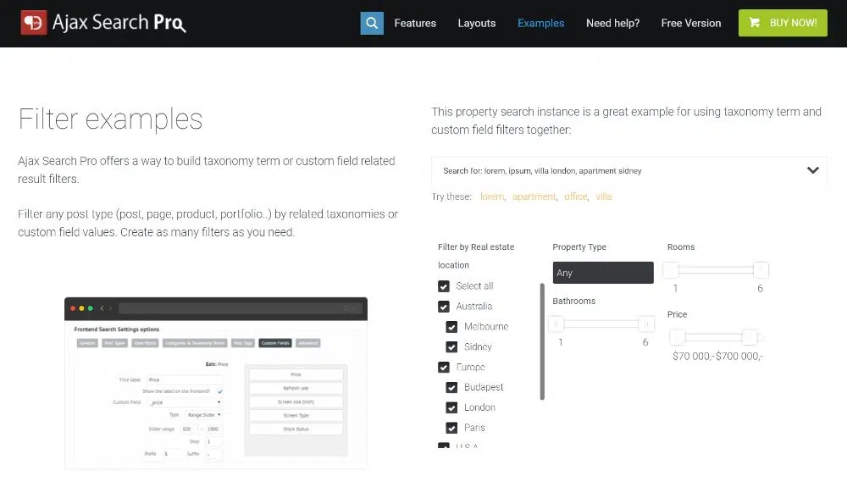The image size is (847, 504).
Task: Switch to the Layouts page
Action: coord(476,23)
